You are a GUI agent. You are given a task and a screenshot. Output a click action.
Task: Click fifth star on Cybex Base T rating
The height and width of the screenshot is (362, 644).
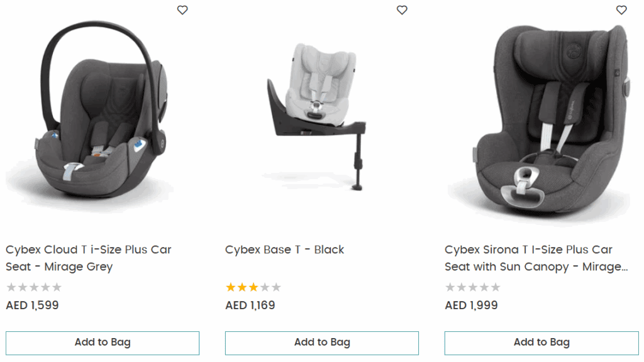coord(276,287)
